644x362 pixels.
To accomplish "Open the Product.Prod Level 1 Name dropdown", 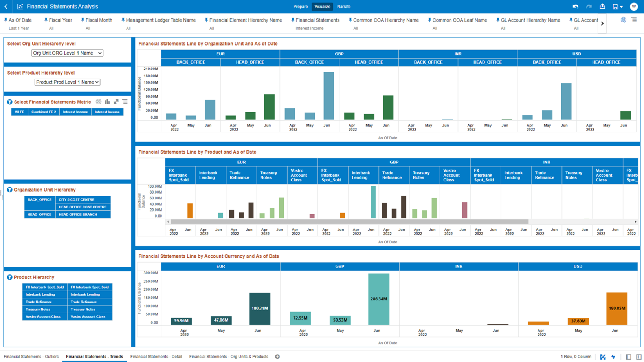I will click(x=67, y=82).
